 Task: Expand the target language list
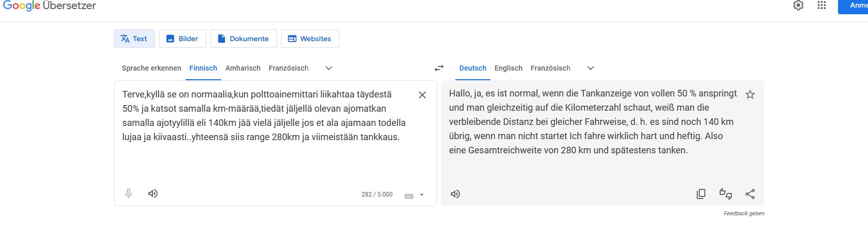click(x=591, y=68)
